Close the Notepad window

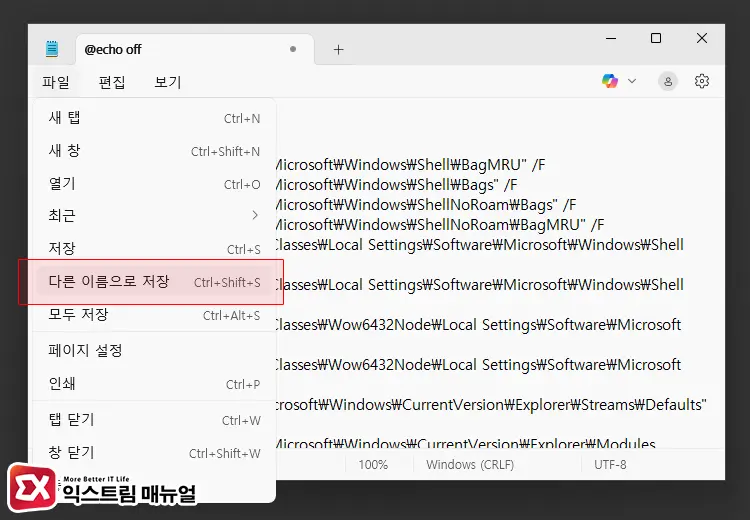click(x=702, y=38)
